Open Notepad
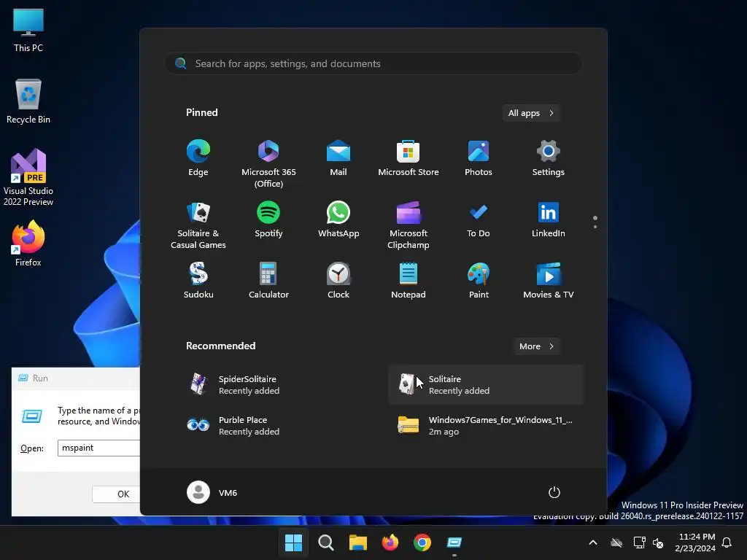The width and height of the screenshot is (747, 560). pos(409,281)
